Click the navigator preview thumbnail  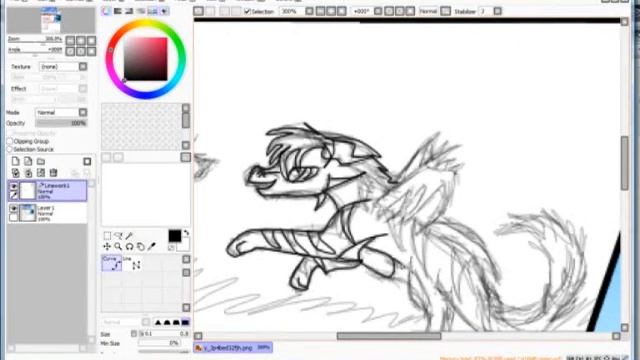pos(51,20)
